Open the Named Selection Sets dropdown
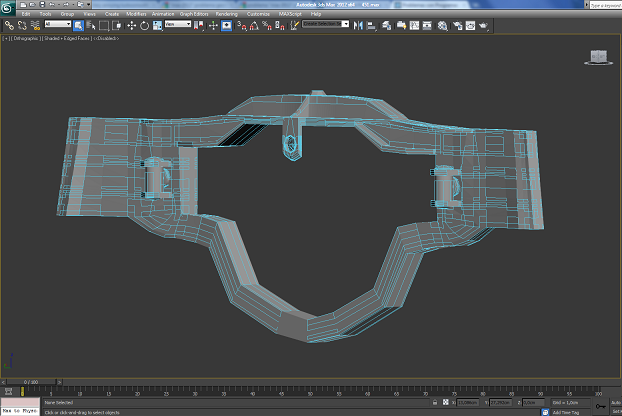The width and height of the screenshot is (622, 416). [x=326, y=25]
